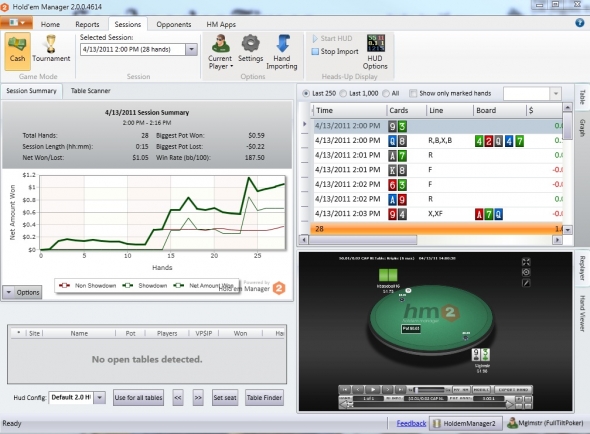Switch to Session Summary tab

(x=31, y=91)
